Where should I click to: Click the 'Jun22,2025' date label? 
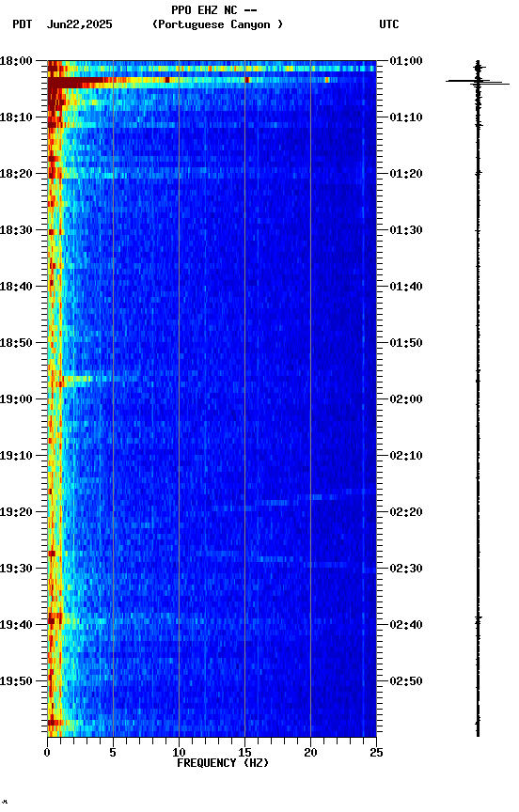79,24
